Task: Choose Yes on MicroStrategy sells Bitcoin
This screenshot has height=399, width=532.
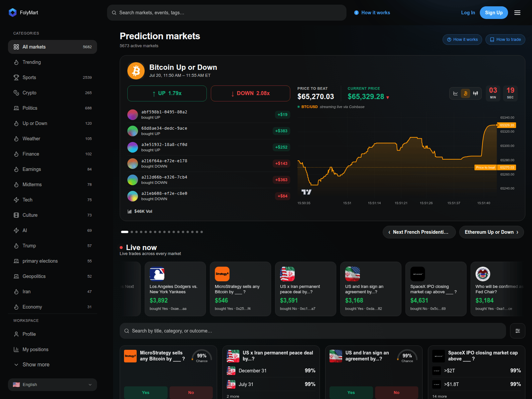Action: pyautogui.click(x=146, y=393)
